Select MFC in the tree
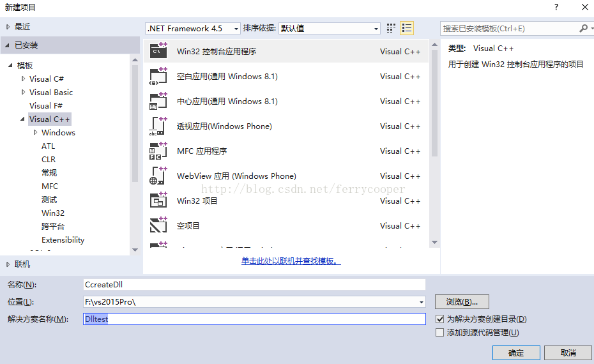This screenshot has width=594, height=364. click(50, 186)
